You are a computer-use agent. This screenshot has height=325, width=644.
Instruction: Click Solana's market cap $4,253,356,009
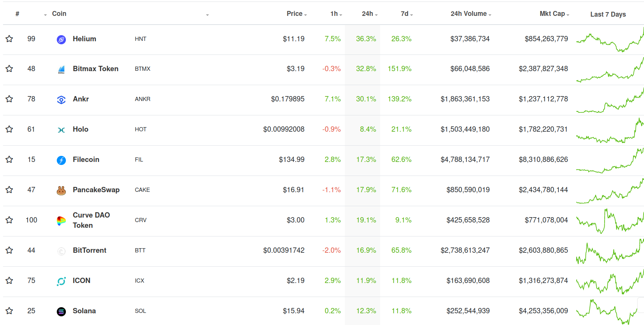tap(543, 311)
